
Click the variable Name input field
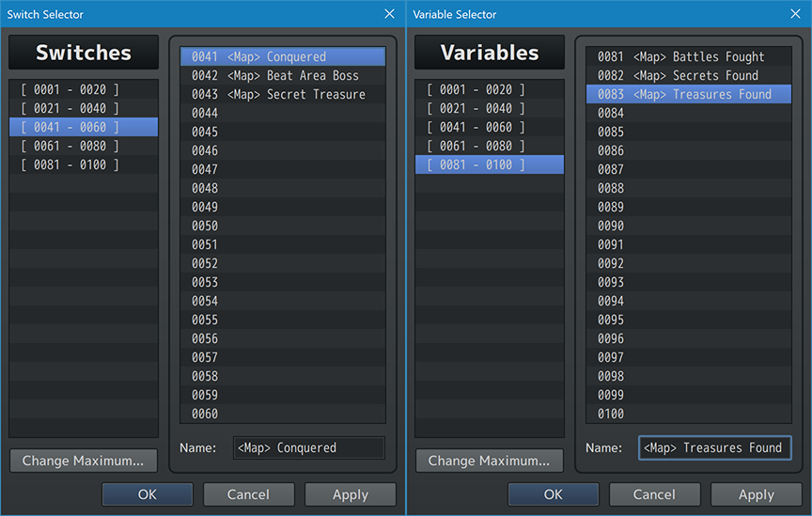(714, 448)
